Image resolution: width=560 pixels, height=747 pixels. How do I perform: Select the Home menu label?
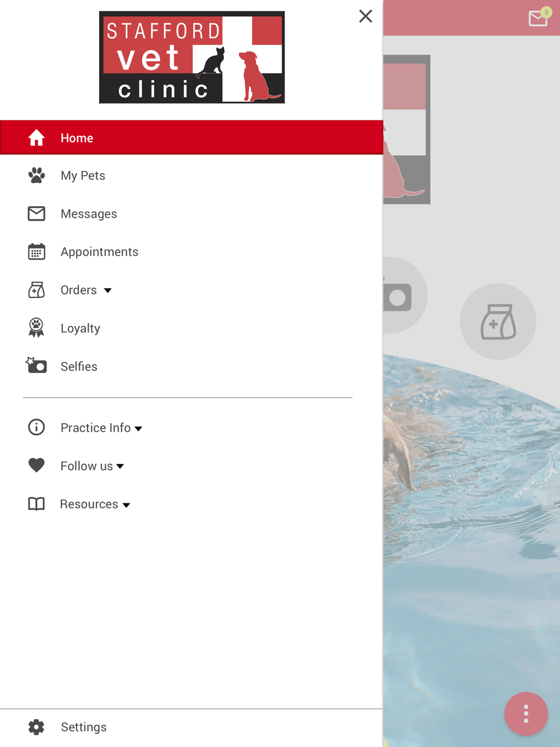[x=77, y=138]
